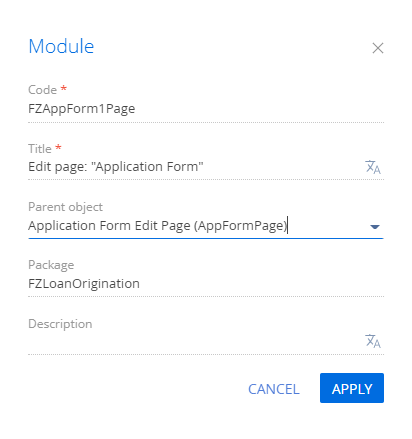
Task: Click the Parent object label
Action: (x=65, y=207)
